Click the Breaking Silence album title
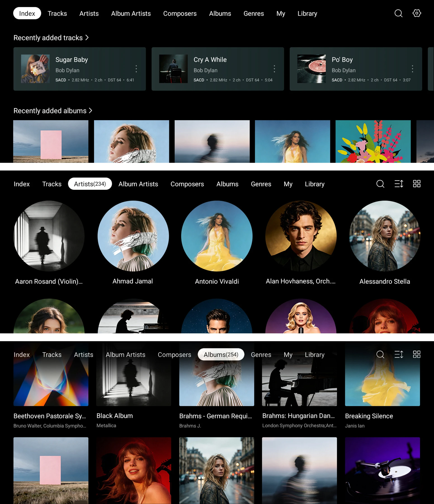Viewport: 434px width, 504px height. (x=369, y=416)
